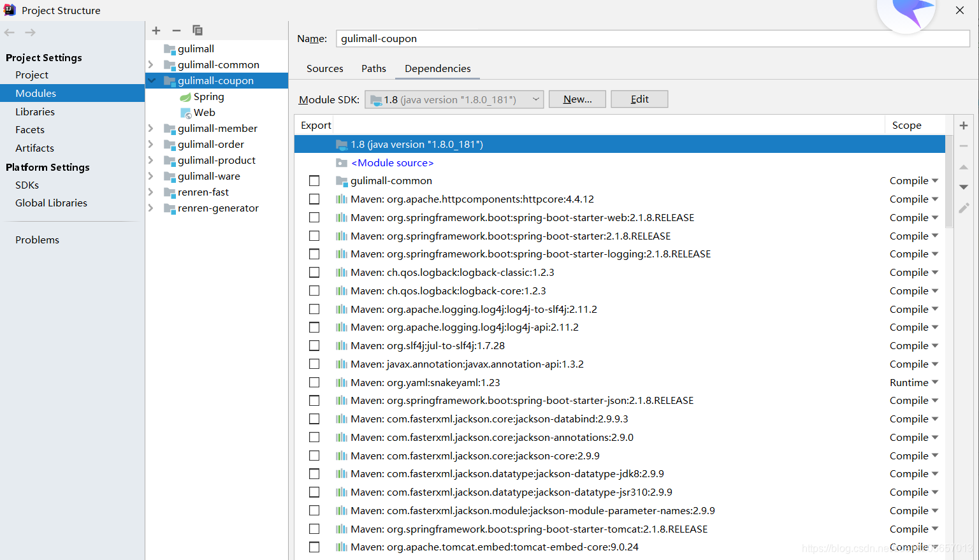Open the Module SDK dropdown
The width and height of the screenshot is (979, 560).
coord(535,99)
